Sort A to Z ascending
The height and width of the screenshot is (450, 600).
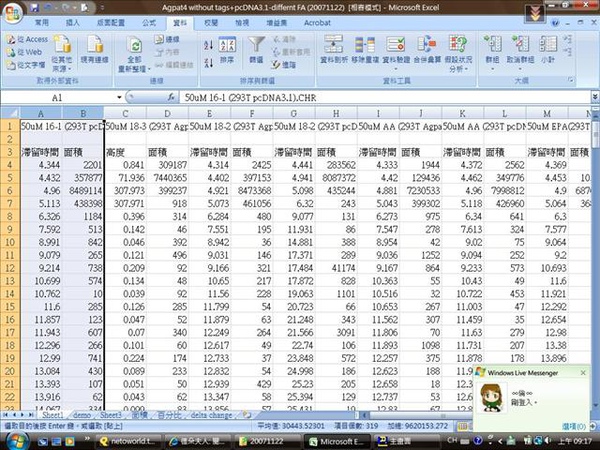[x=209, y=46]
